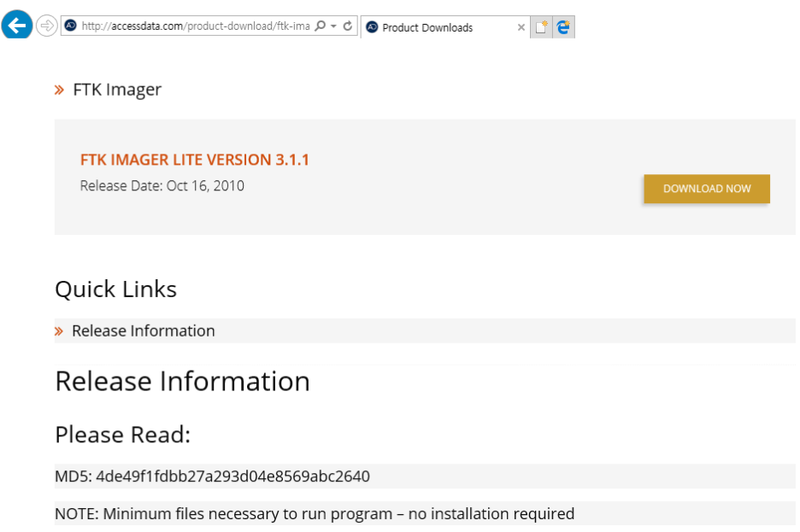Image resolution: width=800 pixels, height=532 pixels.
Task: Click the Internet Explorer icon beside the tabs
Action: click(563, 27)
